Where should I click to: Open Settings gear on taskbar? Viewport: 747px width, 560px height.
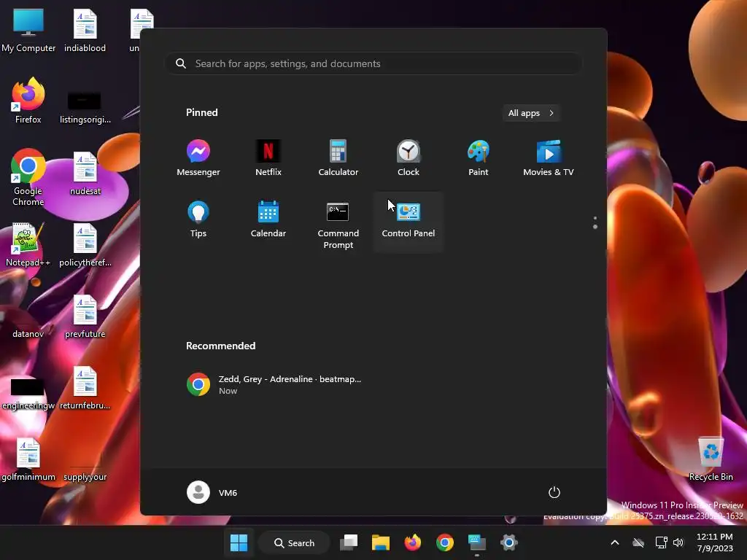[508, 542]
